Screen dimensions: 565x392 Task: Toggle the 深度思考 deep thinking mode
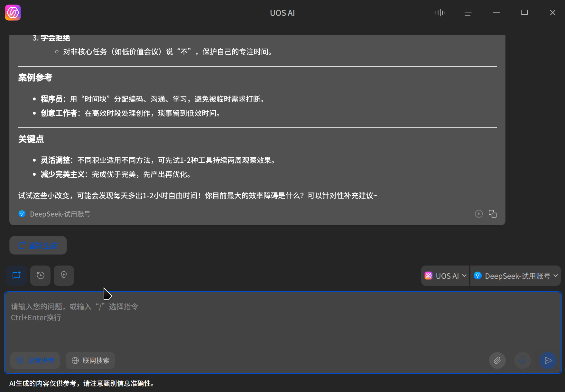[x=35, y=360]
